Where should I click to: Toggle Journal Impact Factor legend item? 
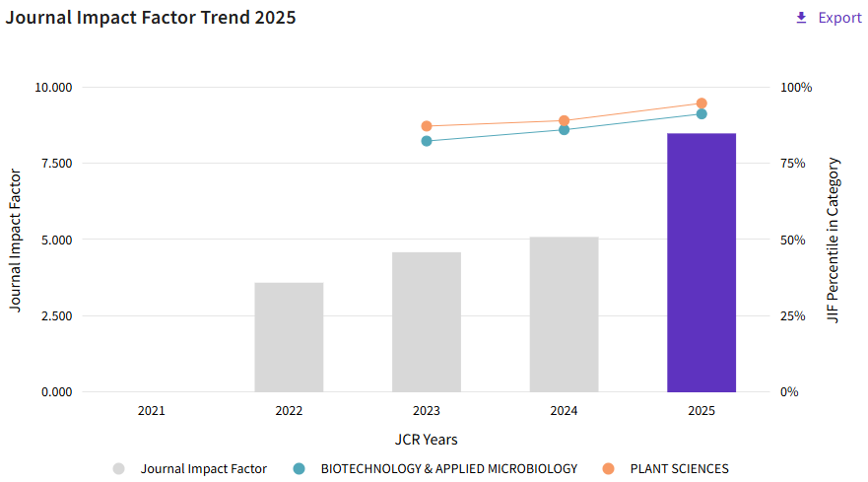190,469
